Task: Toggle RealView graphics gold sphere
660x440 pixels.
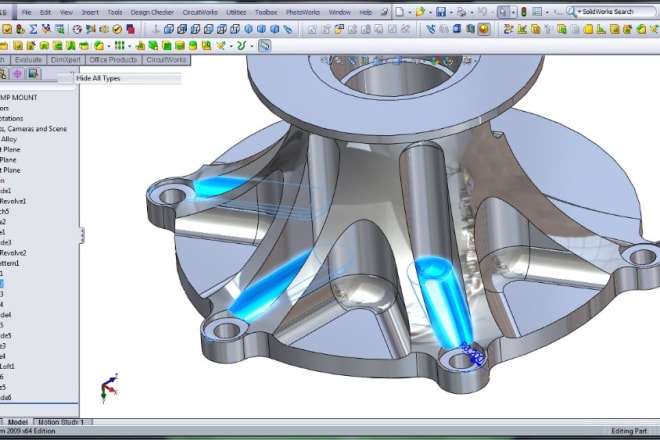Action: click(x=484, y=29)
